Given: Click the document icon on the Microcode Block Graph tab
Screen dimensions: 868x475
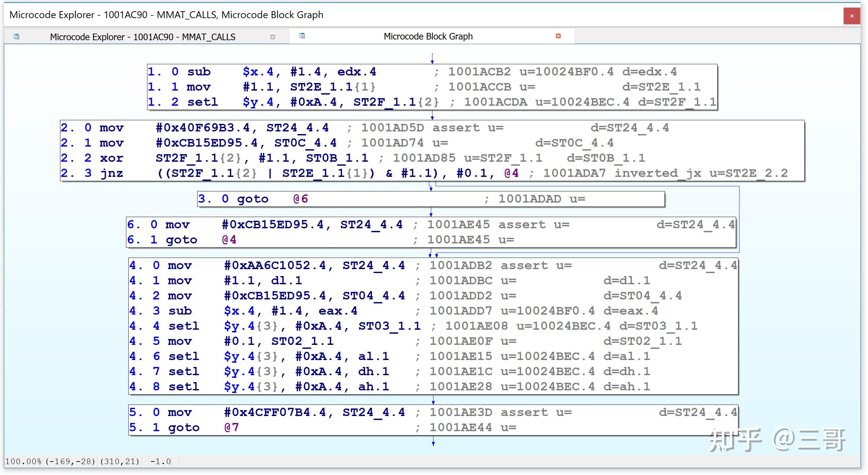Looking at the screenshot, I should [302, 35].
